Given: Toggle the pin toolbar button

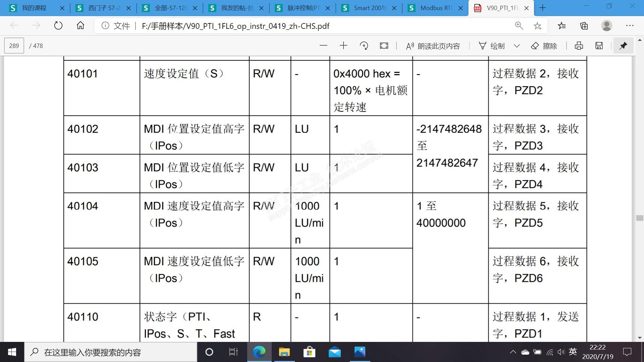Looking at the screenshot, I should tap(623, 46).
